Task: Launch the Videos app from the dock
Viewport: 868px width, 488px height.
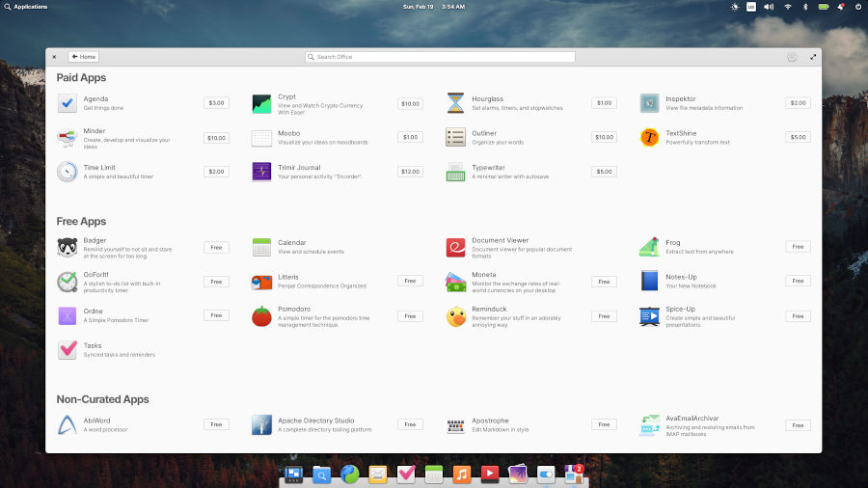Action: [x=489, y=474]
